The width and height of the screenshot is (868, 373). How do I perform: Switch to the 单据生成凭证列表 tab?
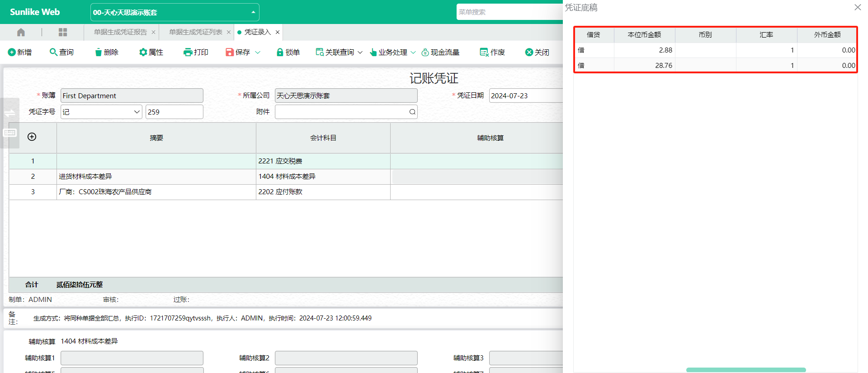tap(196, 32)
